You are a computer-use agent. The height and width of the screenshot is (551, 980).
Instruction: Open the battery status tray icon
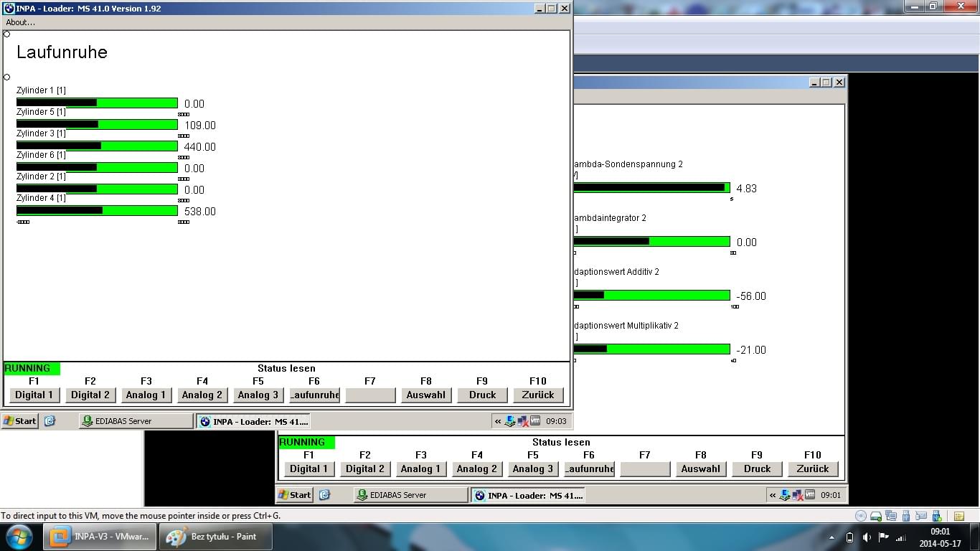849,537
